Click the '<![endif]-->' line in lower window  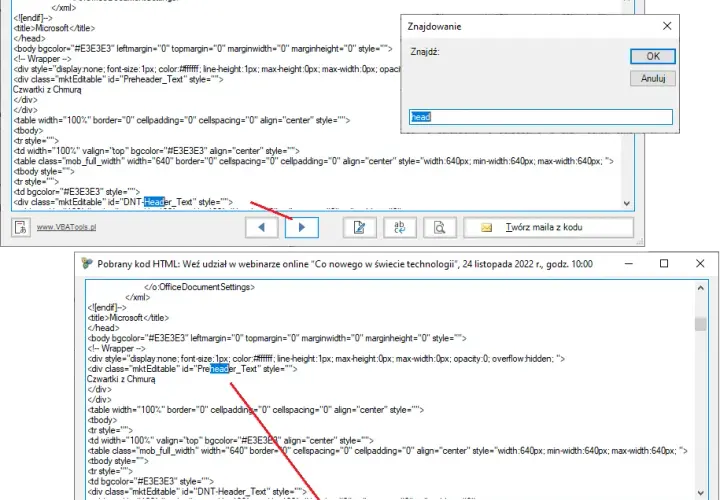[x=107, y=308]
